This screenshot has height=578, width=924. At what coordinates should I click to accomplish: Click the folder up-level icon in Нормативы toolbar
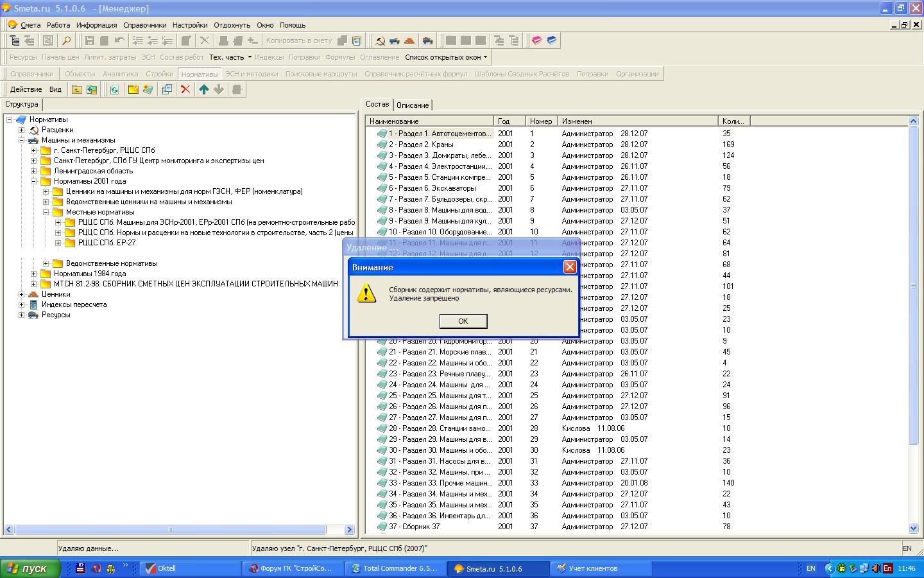pyautogui.click(x=77, y=89)
